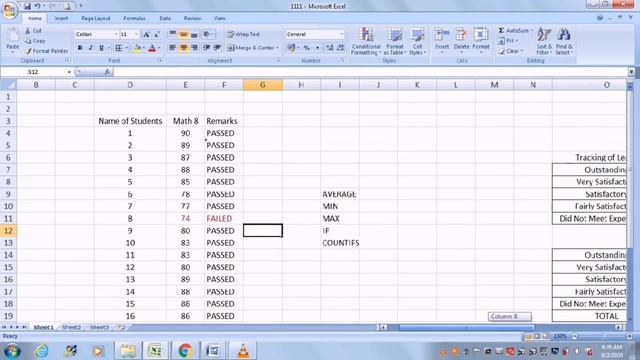This screenshot has height=360, width=640.
Task: Switch to the Review tab
Action: coord(192,18)
